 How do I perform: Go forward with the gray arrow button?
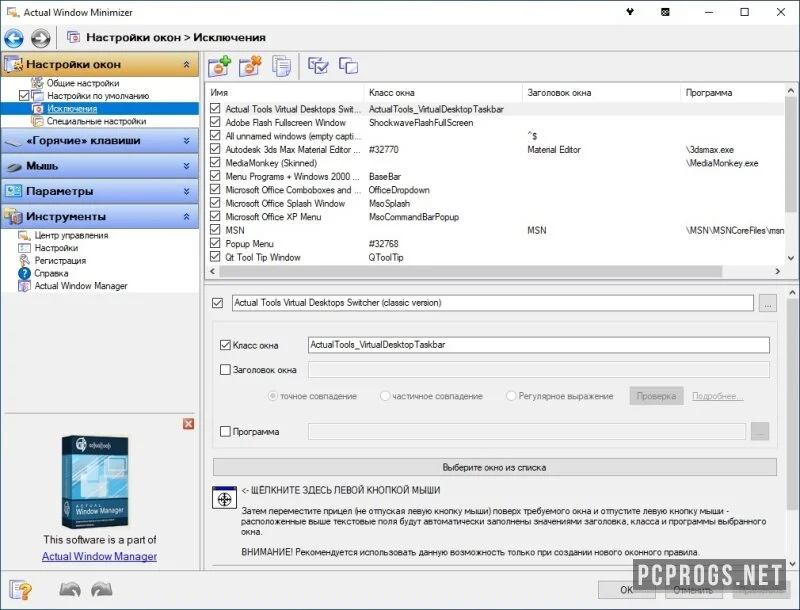pos(41,38)
